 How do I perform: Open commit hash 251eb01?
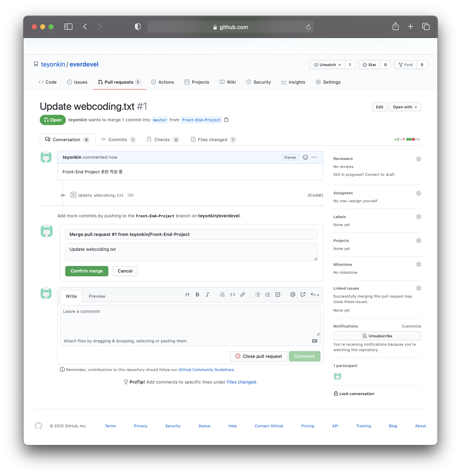[x=315, y=195]
